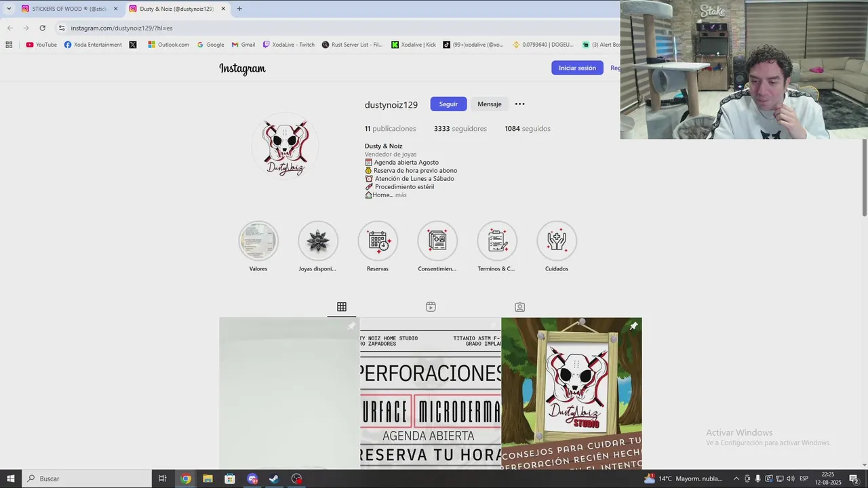Open the X (Twitter) bookmark icon

click(133, 45)
